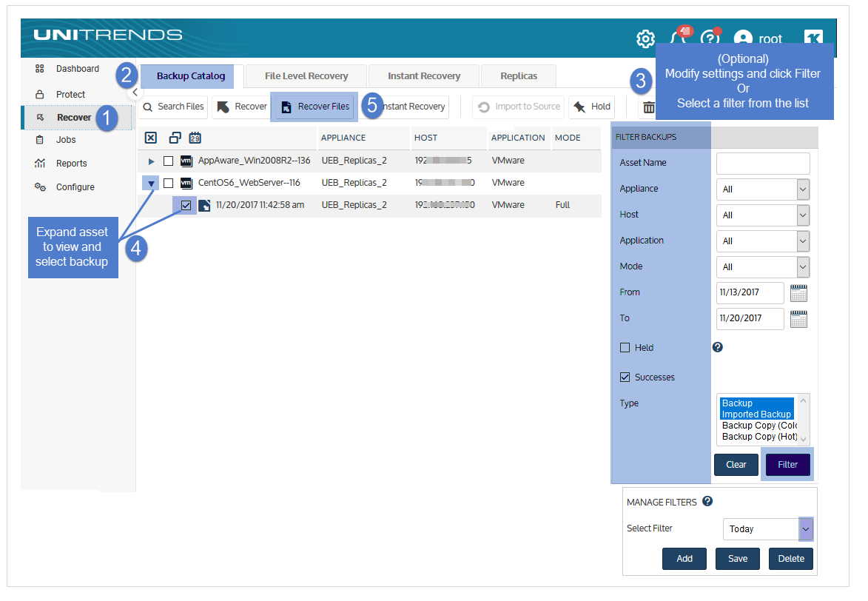Sort by the HOST column header
The image size is (868, 601).
[x=425, y=138]
